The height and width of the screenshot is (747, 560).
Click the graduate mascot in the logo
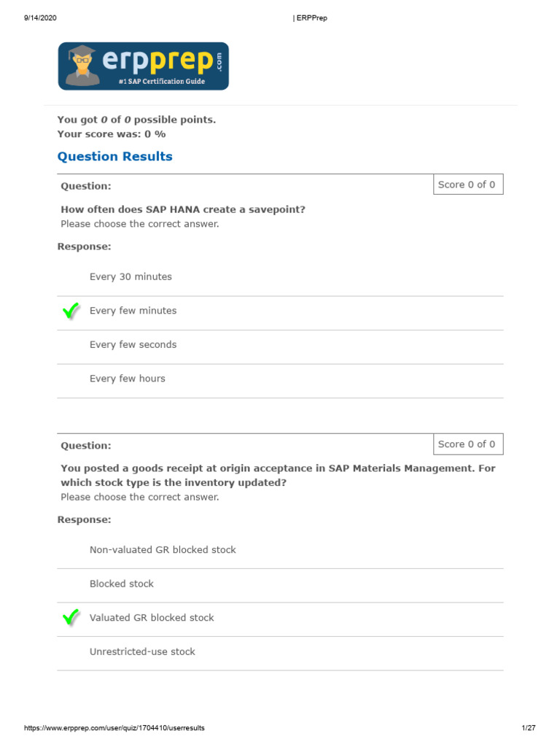pyautogui.click(x=79, y=65)
